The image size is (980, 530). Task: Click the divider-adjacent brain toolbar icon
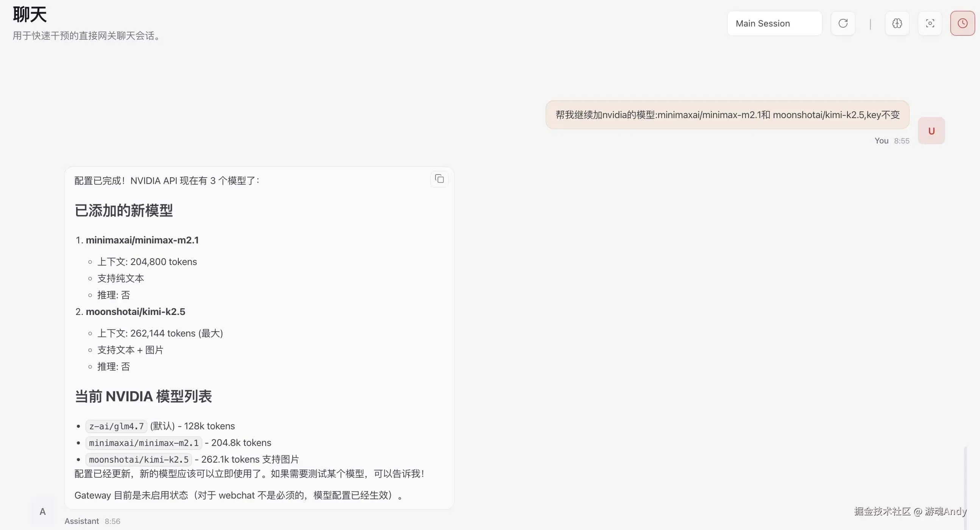tap(897, 23)
